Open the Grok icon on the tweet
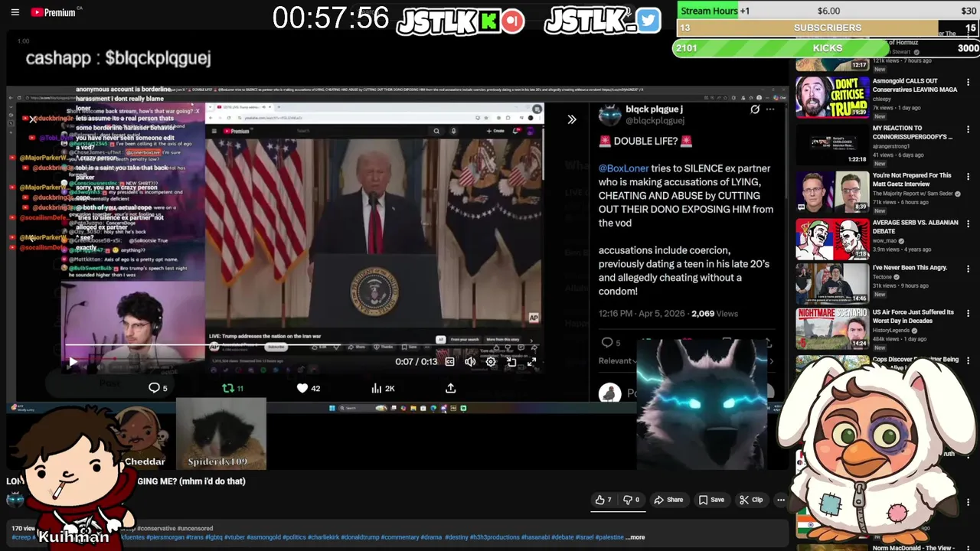The width and height of the screenshot is (980, 551). [755, 109]
